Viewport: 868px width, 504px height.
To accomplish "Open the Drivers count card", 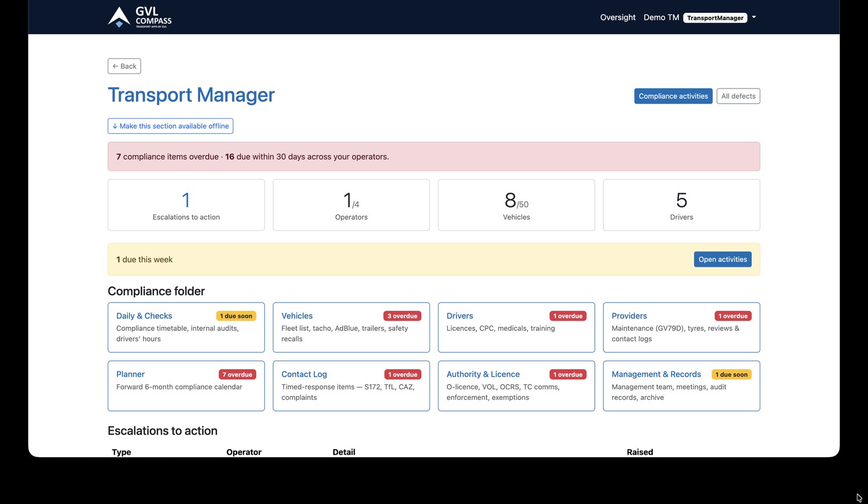I will 682,205.
